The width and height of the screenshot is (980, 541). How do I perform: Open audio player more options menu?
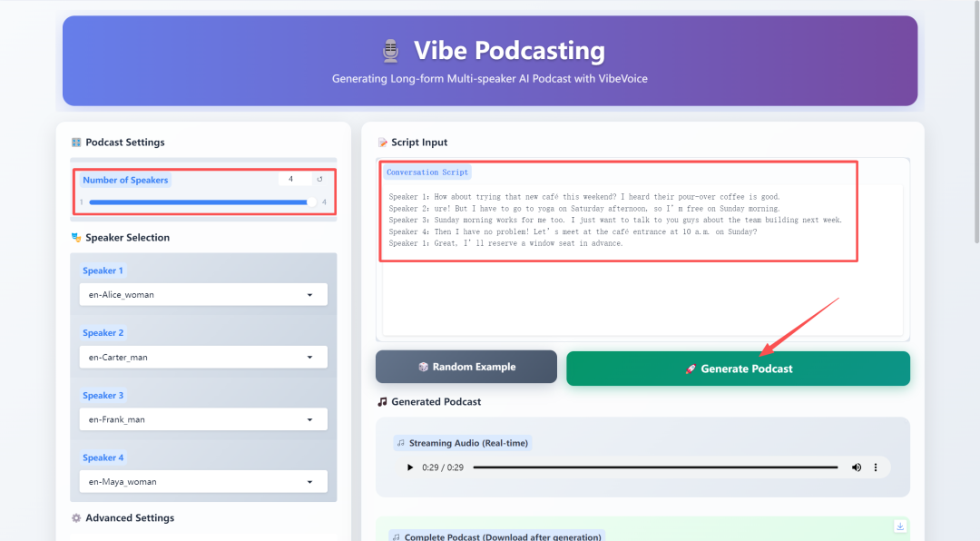(x=876, y=467)
